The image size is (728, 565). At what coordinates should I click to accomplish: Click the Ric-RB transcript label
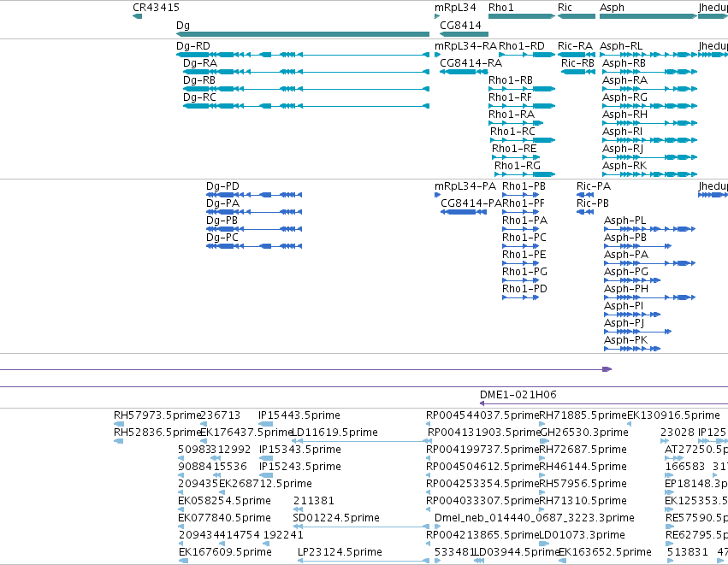click(x=577, y=63)
